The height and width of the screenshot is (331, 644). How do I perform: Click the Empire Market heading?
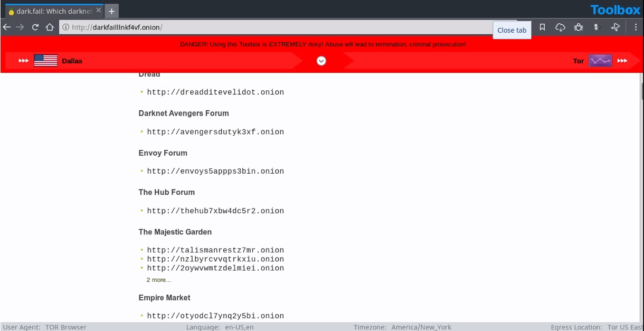pos(165,298)
